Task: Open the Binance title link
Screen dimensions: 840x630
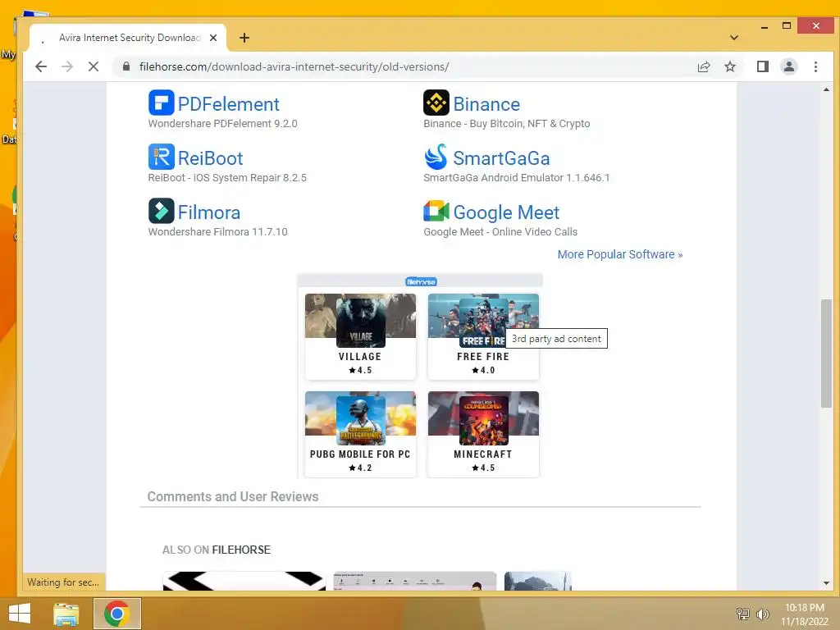Action: point(486,104)
